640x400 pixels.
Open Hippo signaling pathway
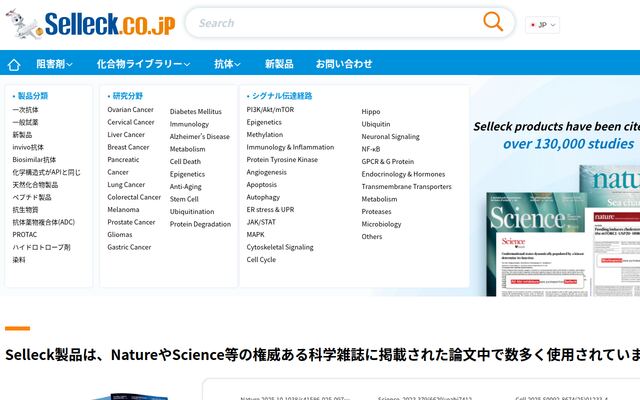371,112
